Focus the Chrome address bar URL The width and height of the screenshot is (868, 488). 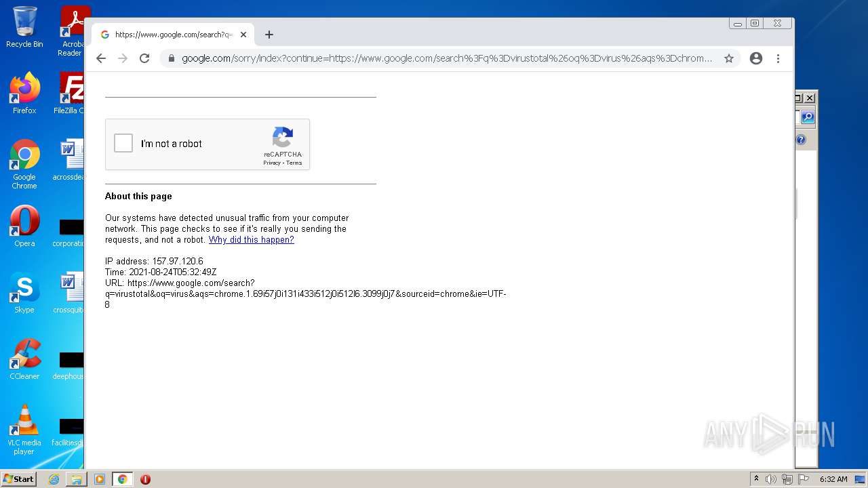click(x=446, y=58)
